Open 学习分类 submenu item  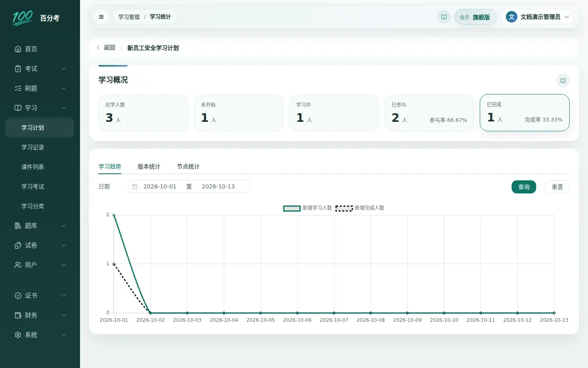(40, 206)
